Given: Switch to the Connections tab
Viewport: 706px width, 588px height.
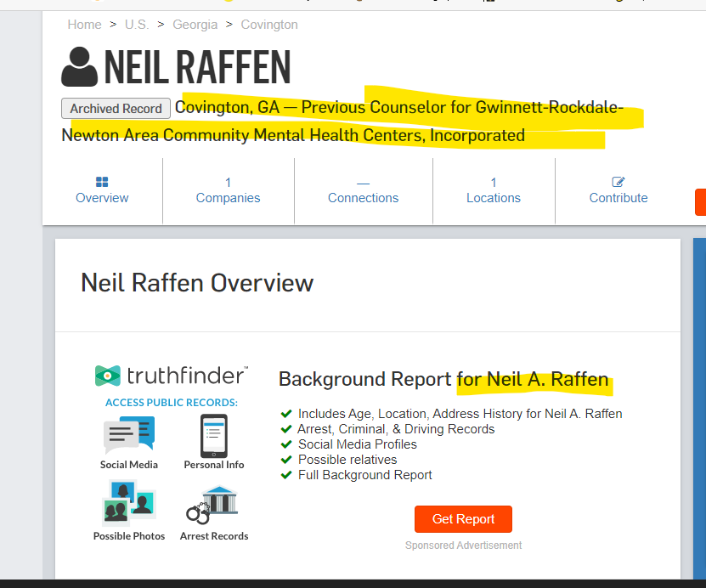Looking at the screenshot, I should coord(364,191).
